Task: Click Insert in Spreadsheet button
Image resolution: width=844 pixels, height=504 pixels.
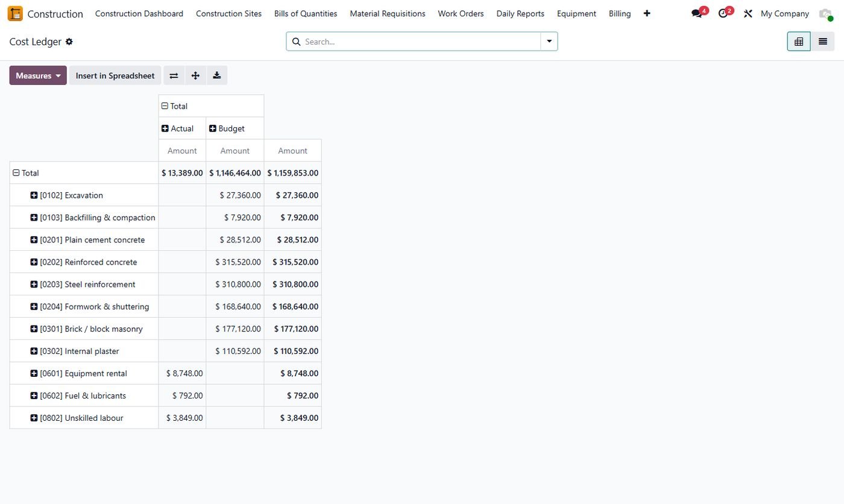Action: tap(115, 75)
